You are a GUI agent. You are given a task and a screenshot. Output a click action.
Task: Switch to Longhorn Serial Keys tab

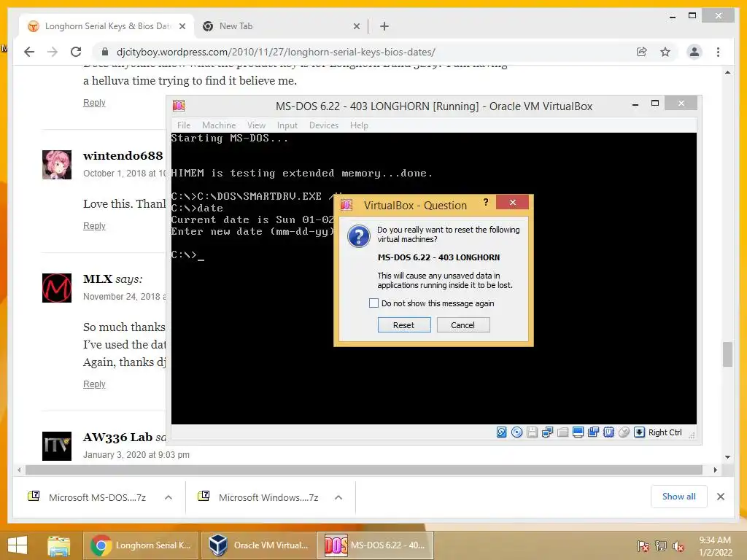pos(107,26)
